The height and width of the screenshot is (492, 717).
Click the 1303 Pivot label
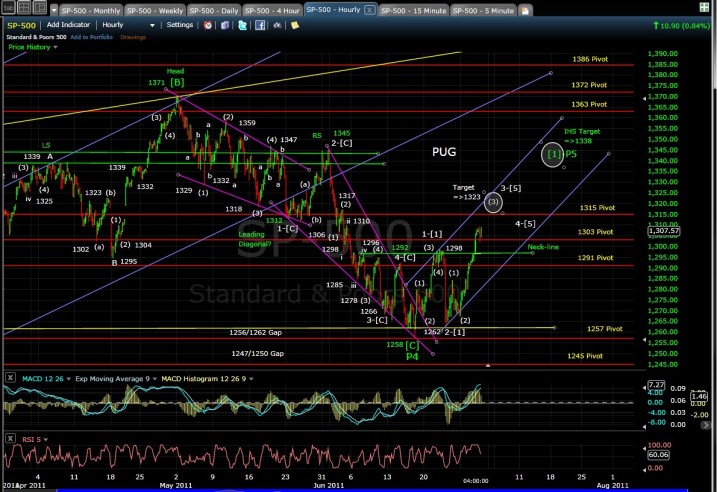(595, 232)
